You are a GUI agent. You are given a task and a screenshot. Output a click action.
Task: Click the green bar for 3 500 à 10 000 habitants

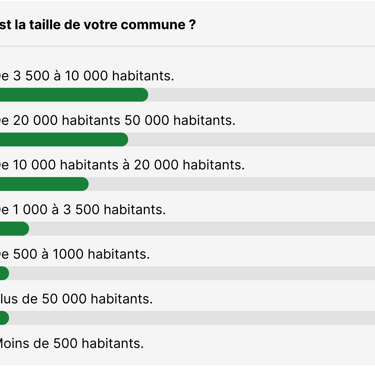coord(74,95)
